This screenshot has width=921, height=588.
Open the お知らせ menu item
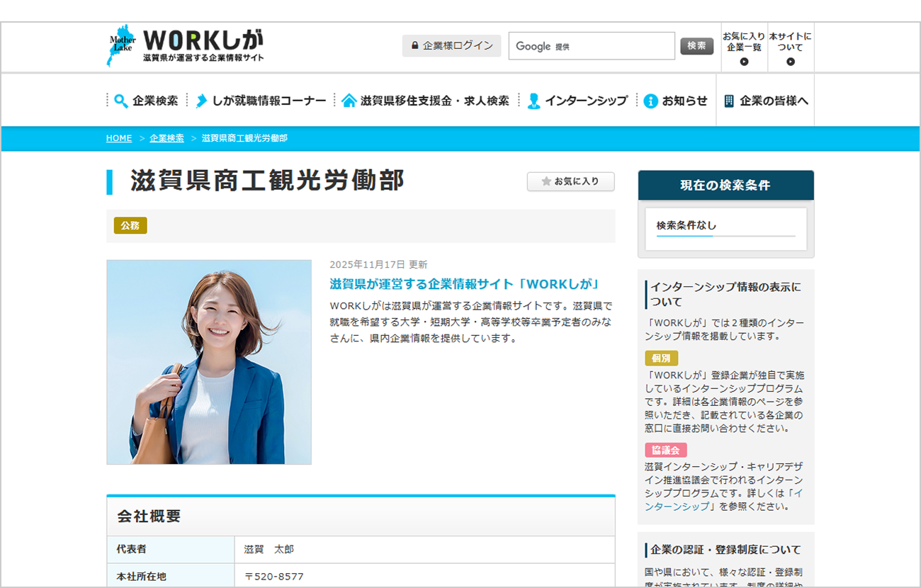coord(684,101)
